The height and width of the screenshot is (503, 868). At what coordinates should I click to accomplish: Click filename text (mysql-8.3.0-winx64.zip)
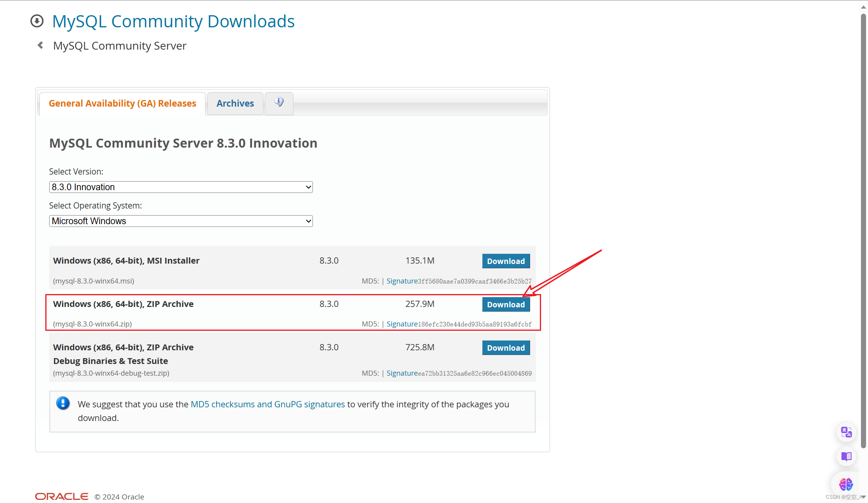pos(93,324)
